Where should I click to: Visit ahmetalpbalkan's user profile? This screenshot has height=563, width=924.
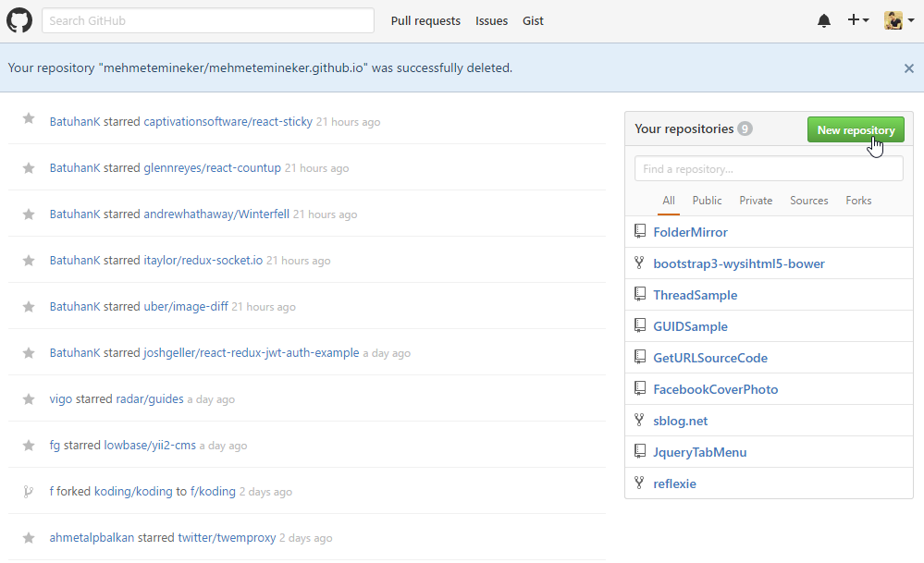click(x=92, y=538)
